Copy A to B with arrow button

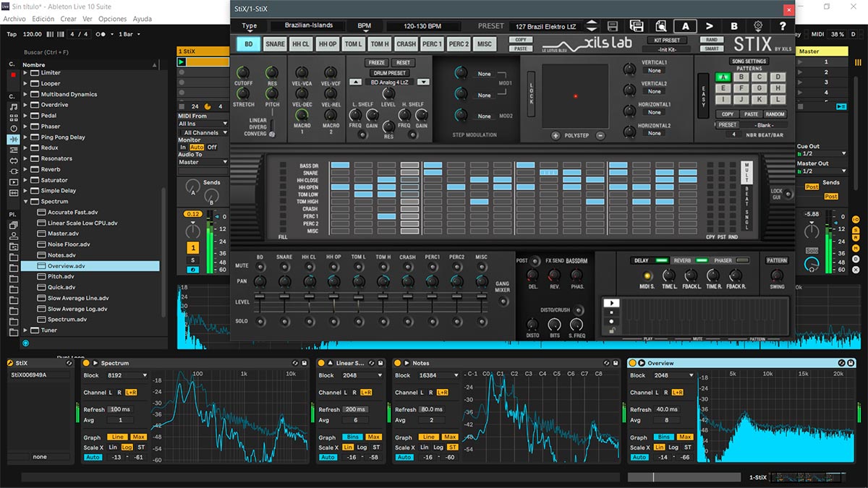[710, 26]
